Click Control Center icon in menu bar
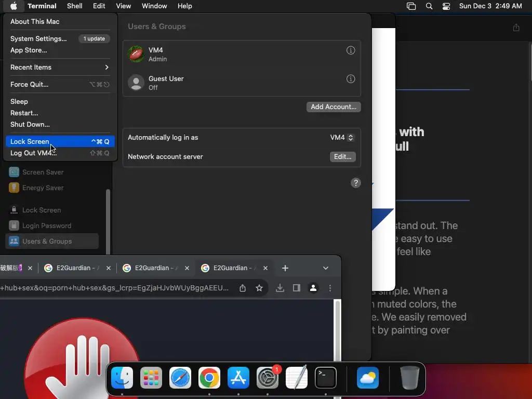Image resolution: width=532 pixels, height=399 pixels. (x=446, y=6)
